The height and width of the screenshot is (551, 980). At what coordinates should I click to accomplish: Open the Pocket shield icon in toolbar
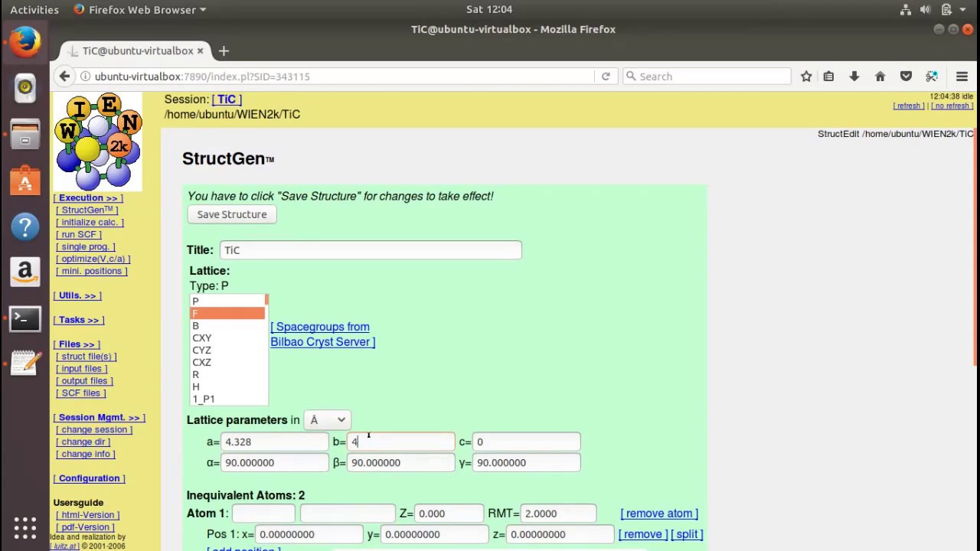pos(906,77)
